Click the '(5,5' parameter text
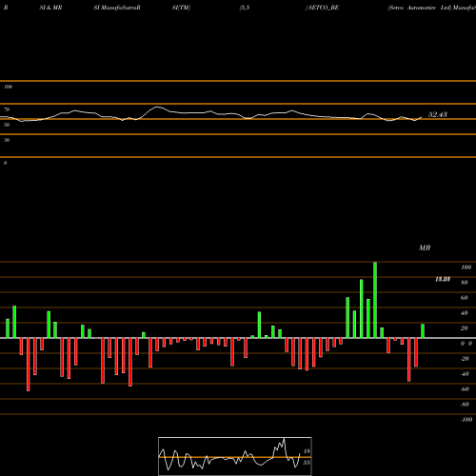Viewport: 476px width, 476px height. coord(245,8)
